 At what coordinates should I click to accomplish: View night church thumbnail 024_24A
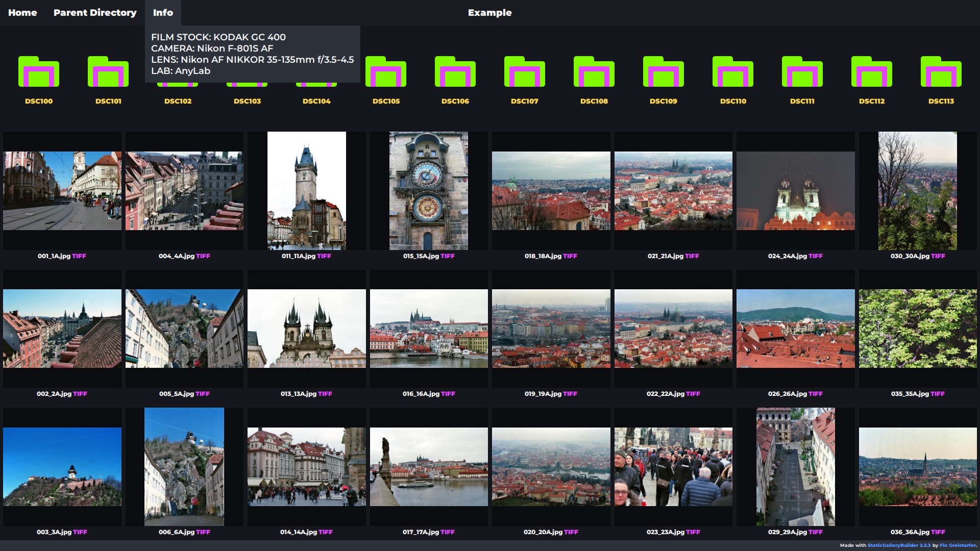(795, 191)
